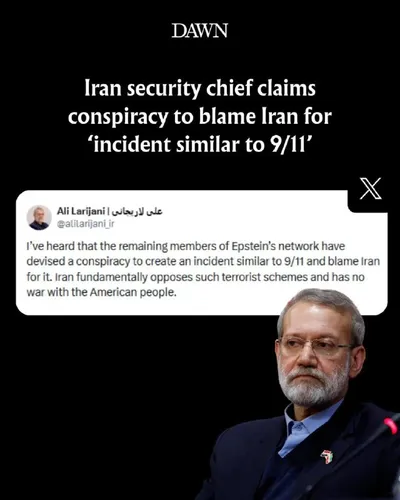Click 'Epstein's network' in the tweet text
This screenshot has width=400, height=500.
click(x=272, y=246)
